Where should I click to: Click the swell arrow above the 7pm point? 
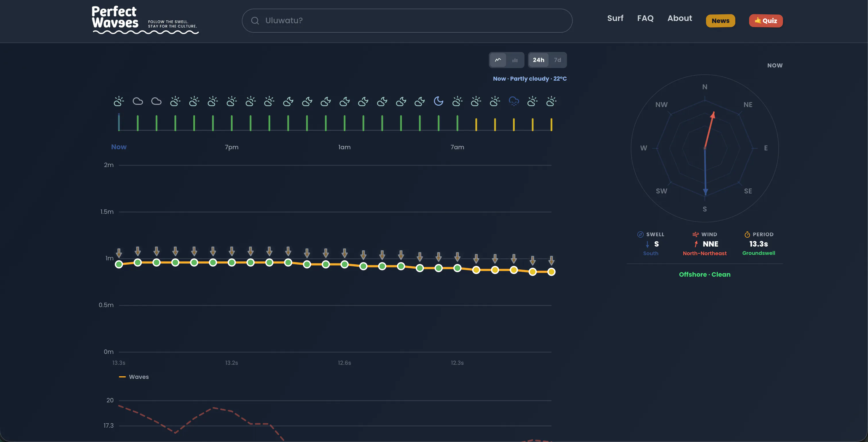click(232, 251)
